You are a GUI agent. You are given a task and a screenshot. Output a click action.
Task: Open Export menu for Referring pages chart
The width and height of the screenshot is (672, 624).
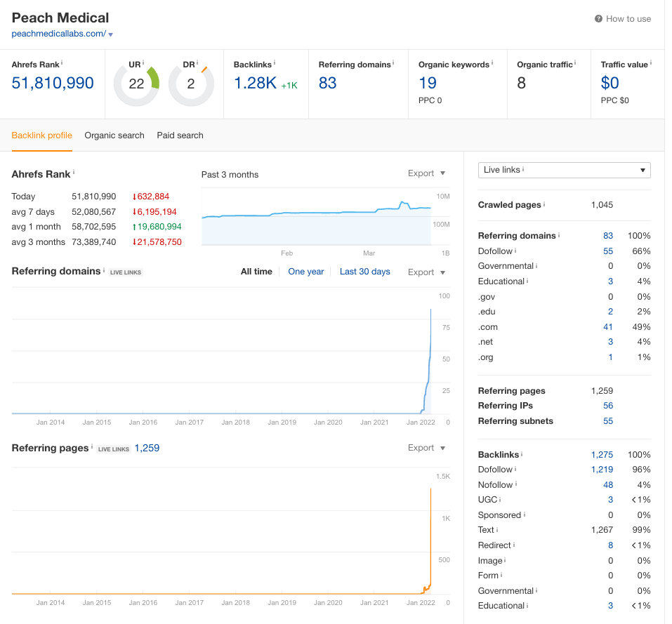(426, 448)
